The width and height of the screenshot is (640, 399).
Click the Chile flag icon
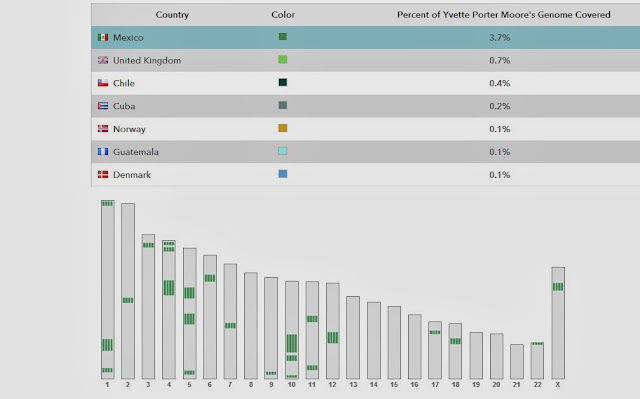(103, 83)
